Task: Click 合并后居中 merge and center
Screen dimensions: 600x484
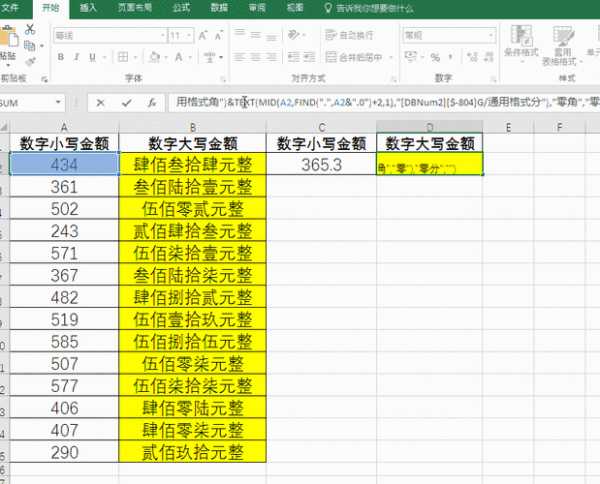Action: 354,57
